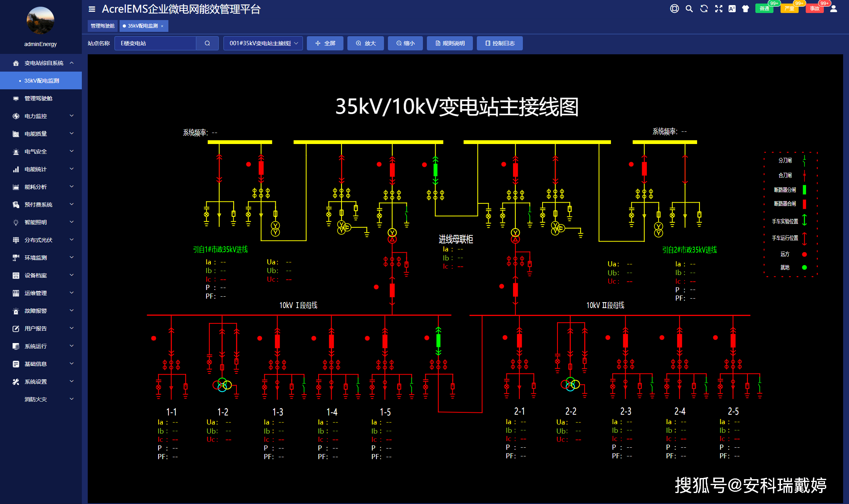Expand the 电气安全 menu
849x504 pixels.
[41, 151]
